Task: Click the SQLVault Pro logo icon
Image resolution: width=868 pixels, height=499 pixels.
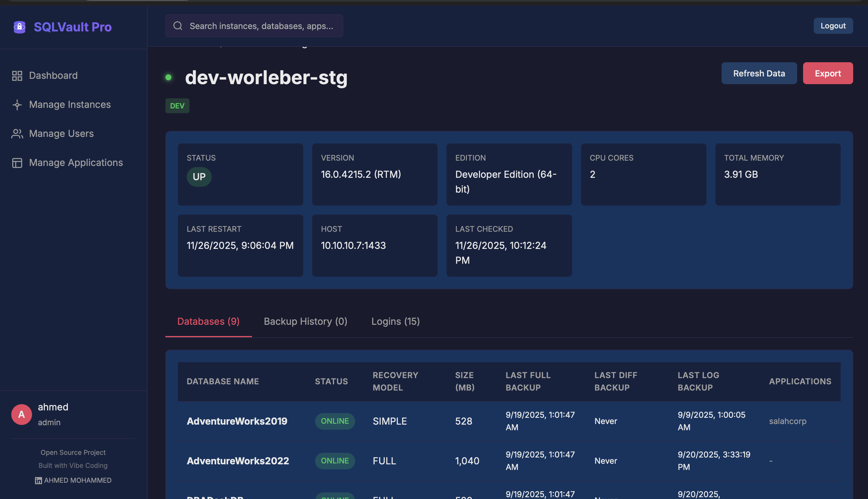Action: [x=20, y=27]
